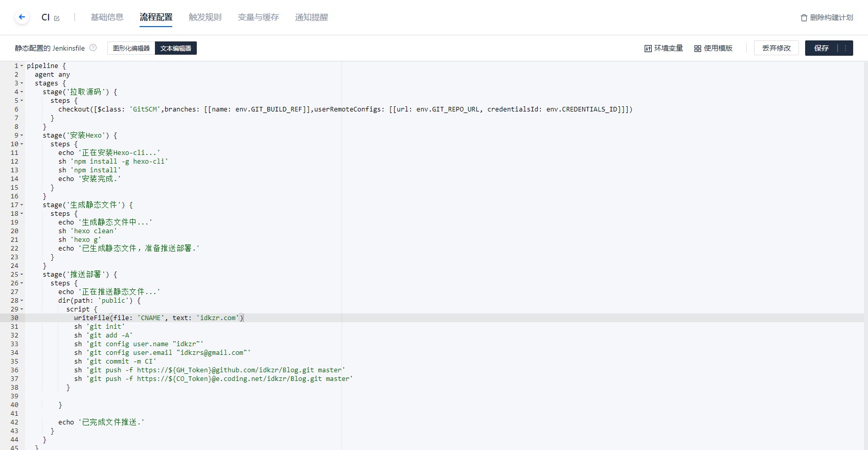Image resolution: width=868 pixels, height=450 pixels.
Task: Click the edit pencil icon beside CI
Action: click(57, 18)
